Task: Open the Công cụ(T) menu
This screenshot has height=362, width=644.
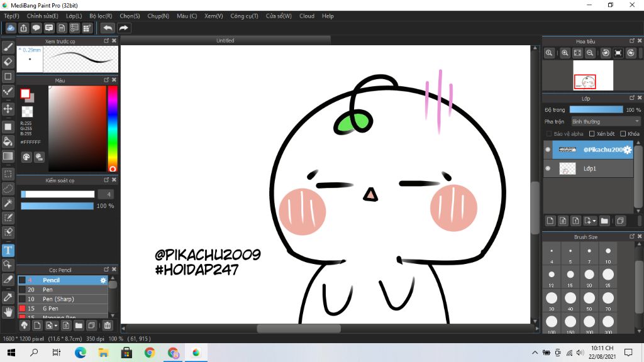Action: pos(244,16)
